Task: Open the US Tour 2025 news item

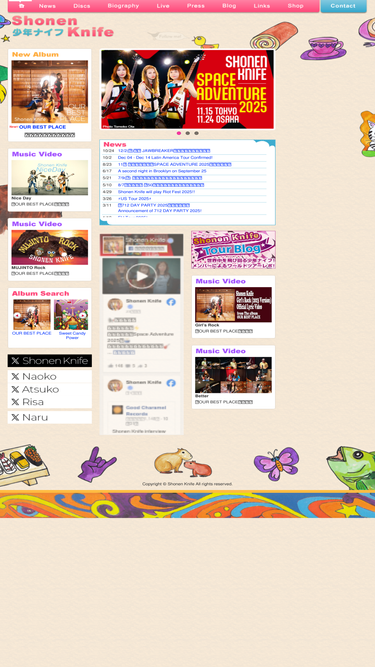Action: [134, 199]
